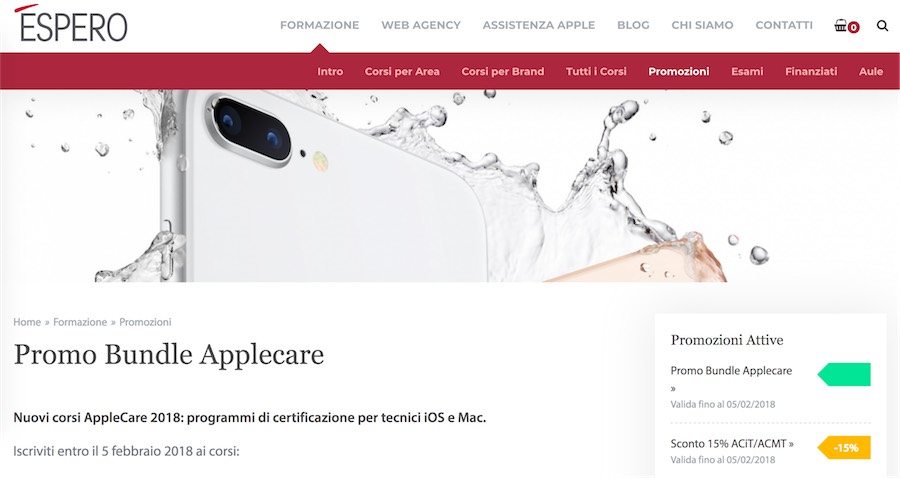Open the Formazione menu
Screen dimensions: 900x478
click(319, 25)
